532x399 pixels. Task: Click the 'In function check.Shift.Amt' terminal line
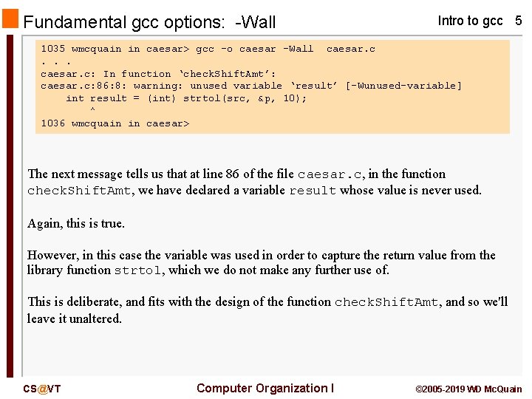pos(158,74)
